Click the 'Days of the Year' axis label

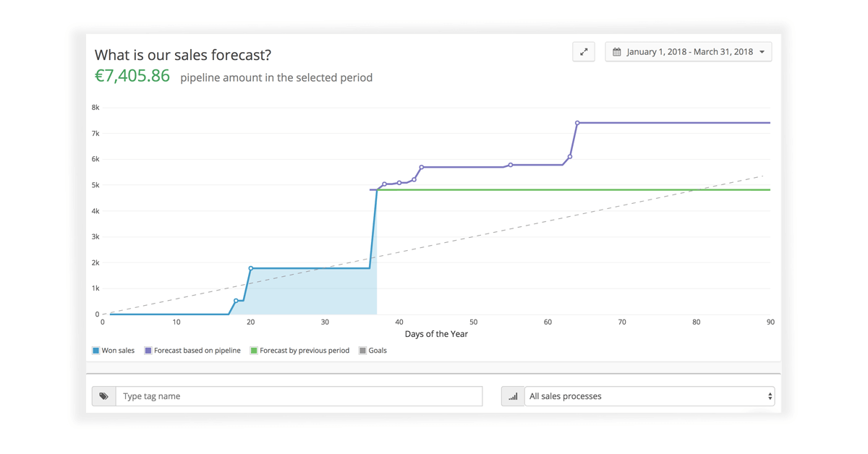click(x=436, y=334)
